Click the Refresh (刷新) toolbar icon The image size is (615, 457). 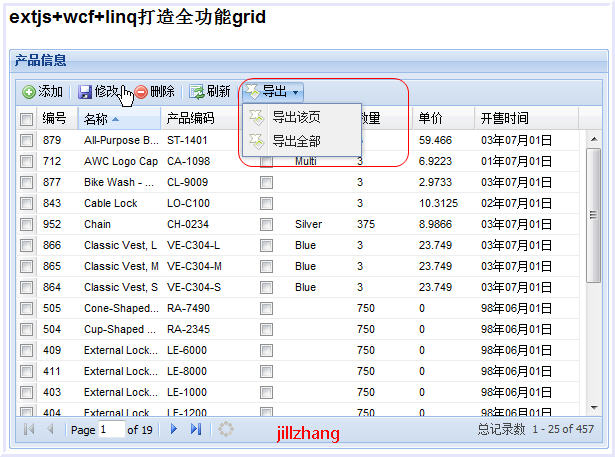pyautogui.click(x=197, y=92)
